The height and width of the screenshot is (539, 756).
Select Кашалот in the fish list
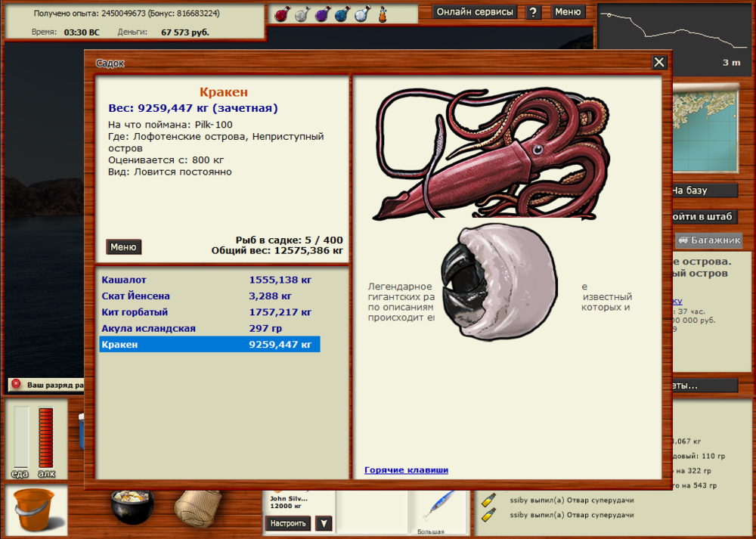pyautogui.click(x=122, y=280)
